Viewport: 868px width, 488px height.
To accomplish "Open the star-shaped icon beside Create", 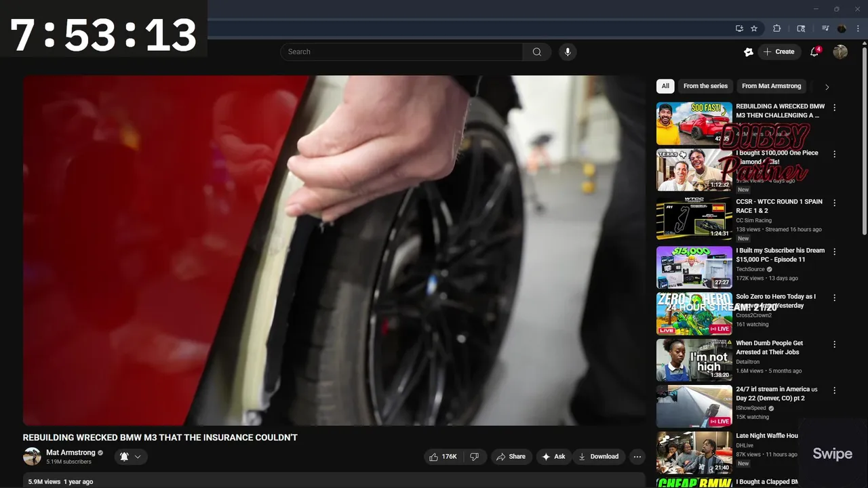I will click(x=748, y=52).
